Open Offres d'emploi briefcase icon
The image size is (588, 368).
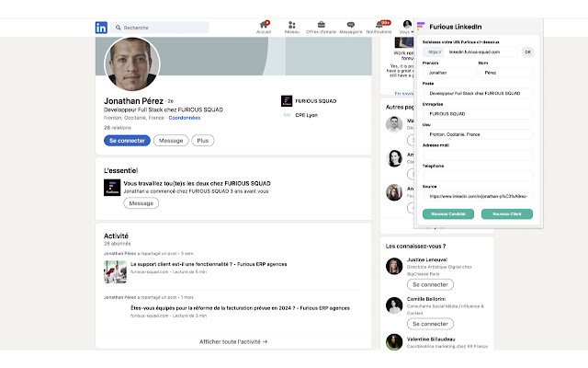click(321, 28)
